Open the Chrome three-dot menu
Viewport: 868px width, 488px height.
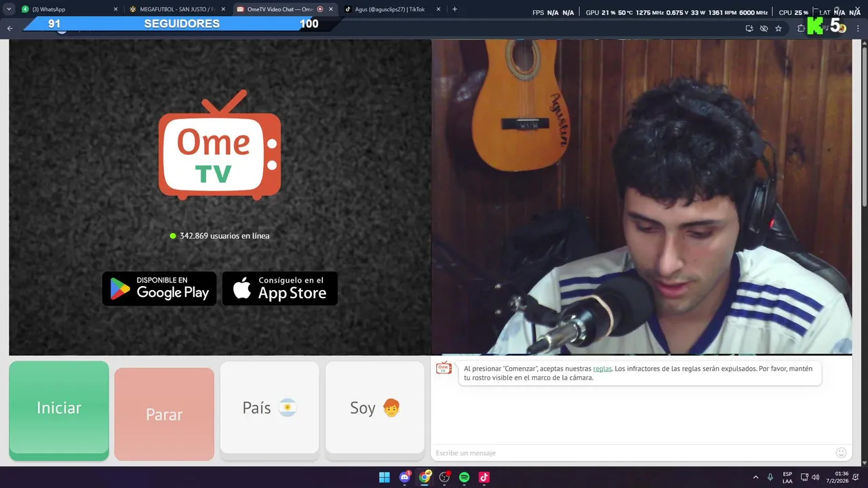point(859,28)
